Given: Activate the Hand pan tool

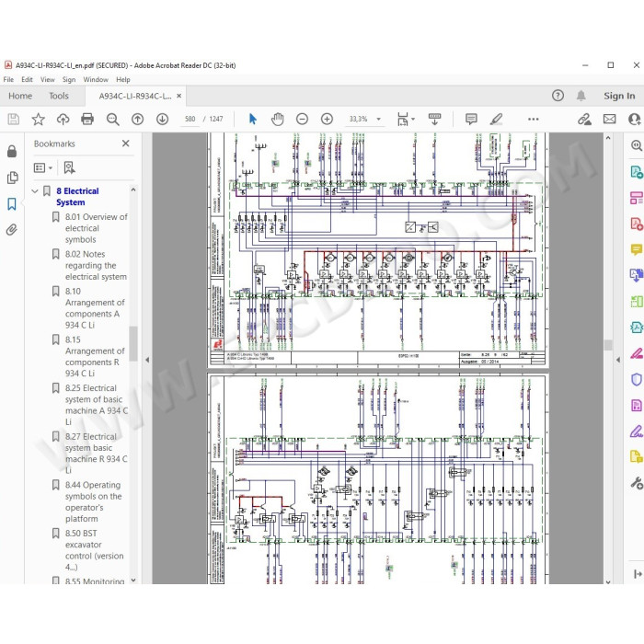Looking at the screenshot, I should [x=278, y=119].
